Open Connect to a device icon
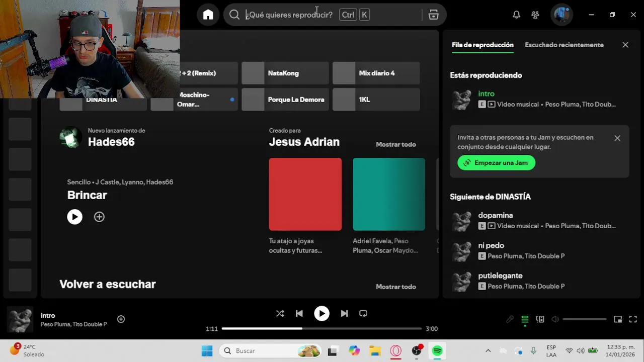Viewport: 644px width, 362px height. click(x=540, y=319)
